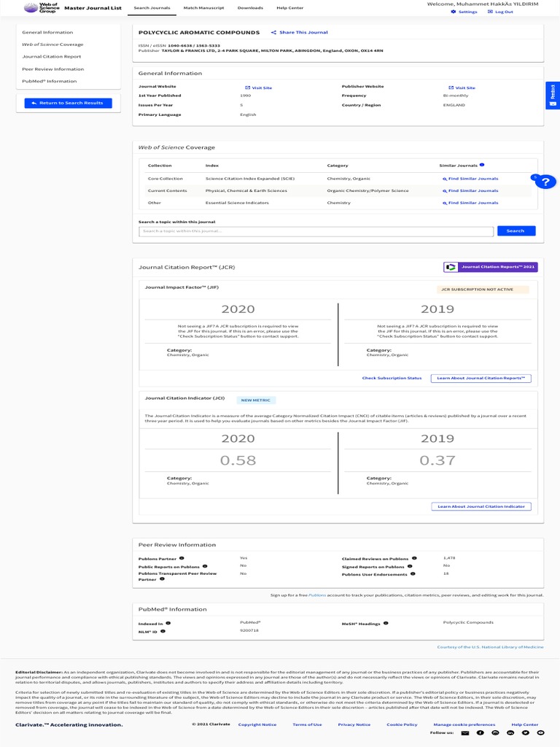The height and width of the screenshot is (747, 560).
Task: Open Journal Citation Reports 2021 button
Action: (x=491, y=267)
